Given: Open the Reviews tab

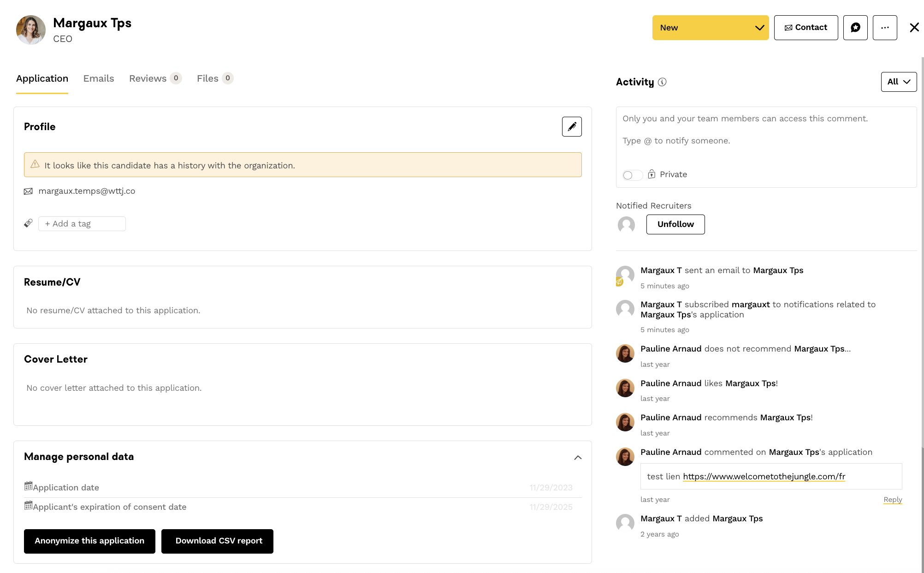Looking at the screenshot, I should [x=148, y=78].
